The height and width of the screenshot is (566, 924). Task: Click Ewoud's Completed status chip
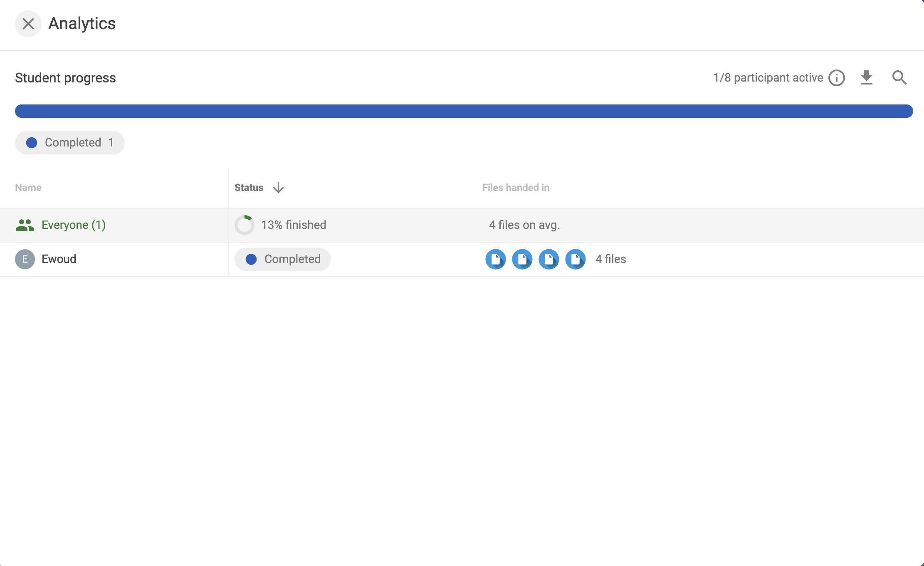[x=283, y=259]
